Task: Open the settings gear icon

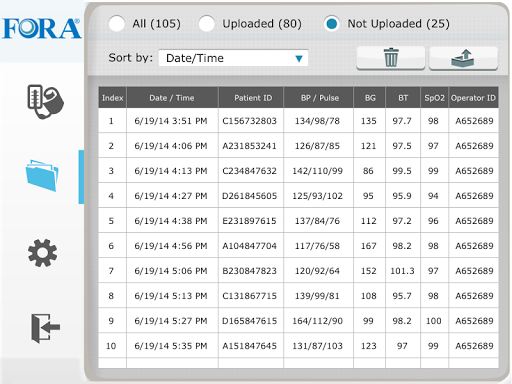Action: [x=42, y=253]
